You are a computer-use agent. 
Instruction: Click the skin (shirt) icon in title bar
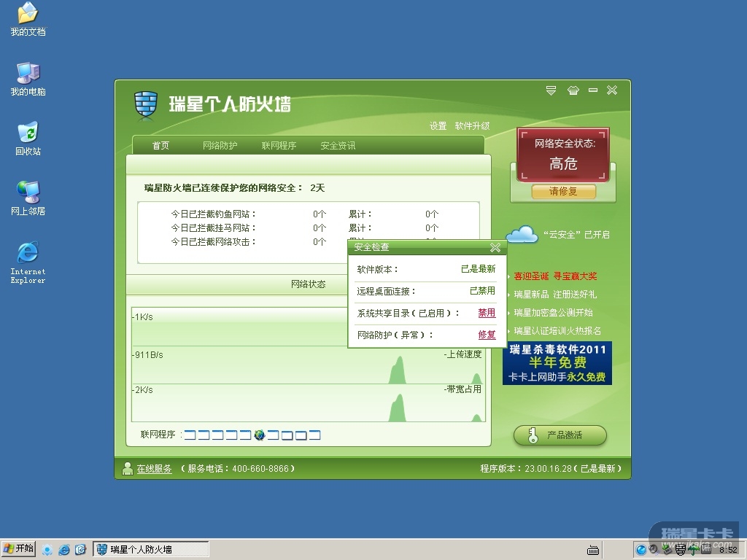click(573, 90)
